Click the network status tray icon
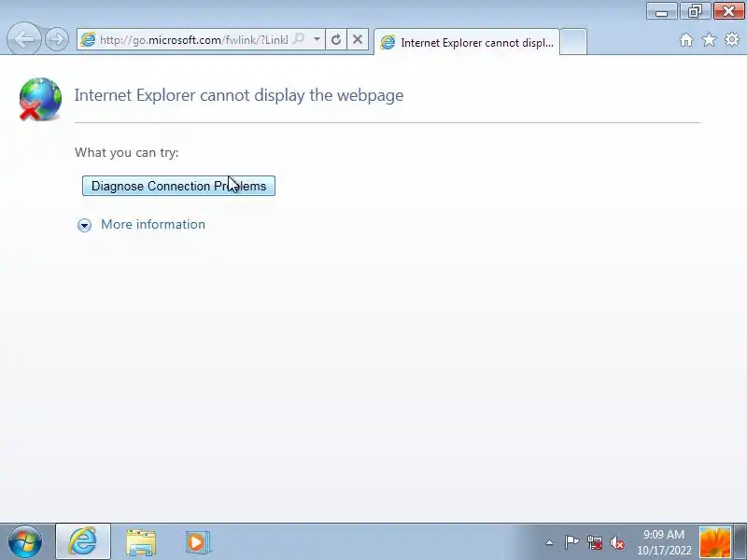Viewport: 747px width, 560px height. 595,542
